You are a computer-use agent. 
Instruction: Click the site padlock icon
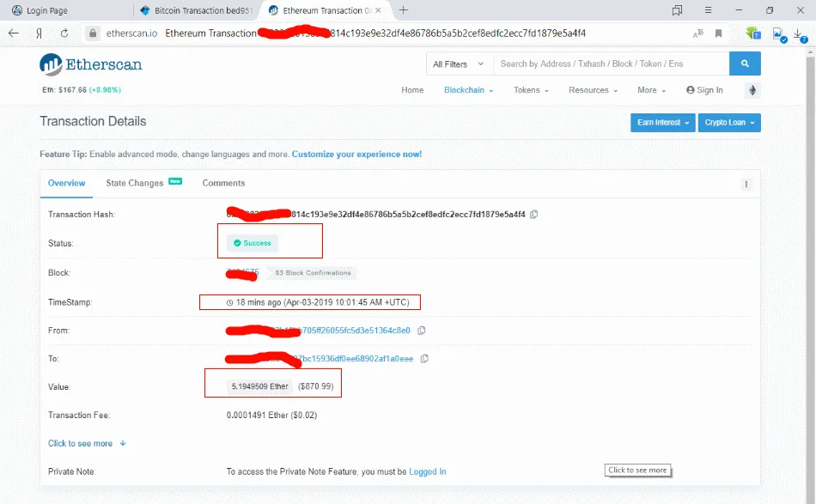pos(93,33)
